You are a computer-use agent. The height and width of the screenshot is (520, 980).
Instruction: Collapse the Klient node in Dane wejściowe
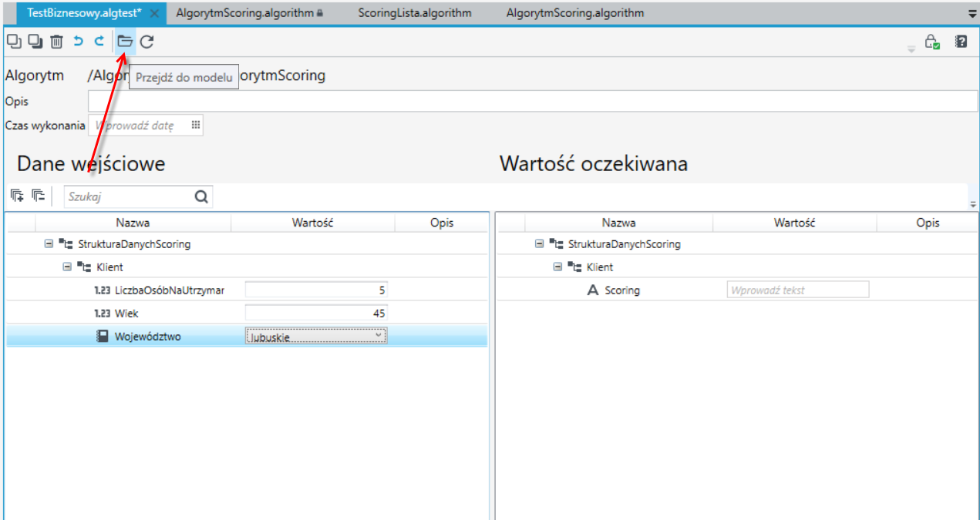tap(67, 267)
